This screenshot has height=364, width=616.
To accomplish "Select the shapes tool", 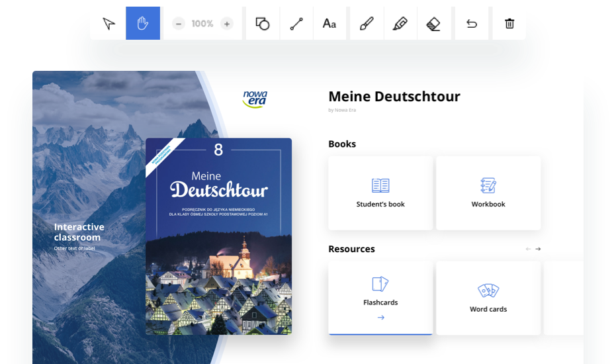I will point(263,24).
